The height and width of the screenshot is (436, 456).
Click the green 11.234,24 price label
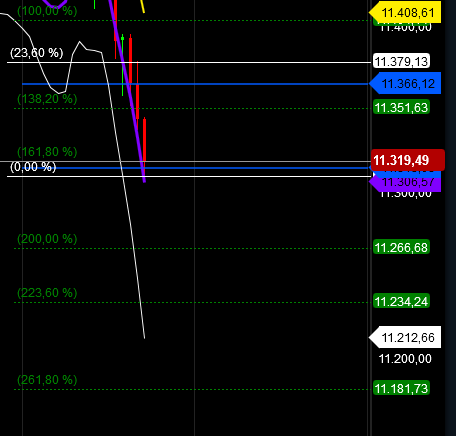pyautogui.click(x=401, y=301)
